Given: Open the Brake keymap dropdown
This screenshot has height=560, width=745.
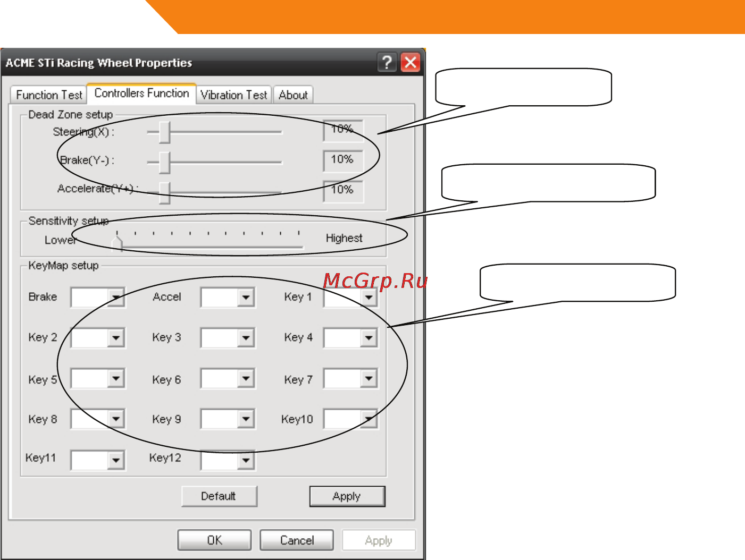Looking at the screenshot, I should (x=115, y=297).
